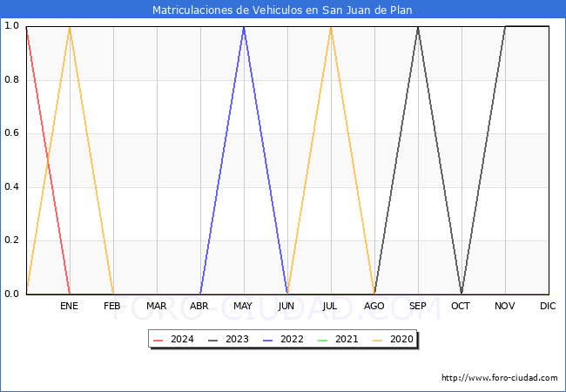Click the 2022 blue legend swatch
The image size is (566, 392).
pyautogui.click(x=268, y=340)
